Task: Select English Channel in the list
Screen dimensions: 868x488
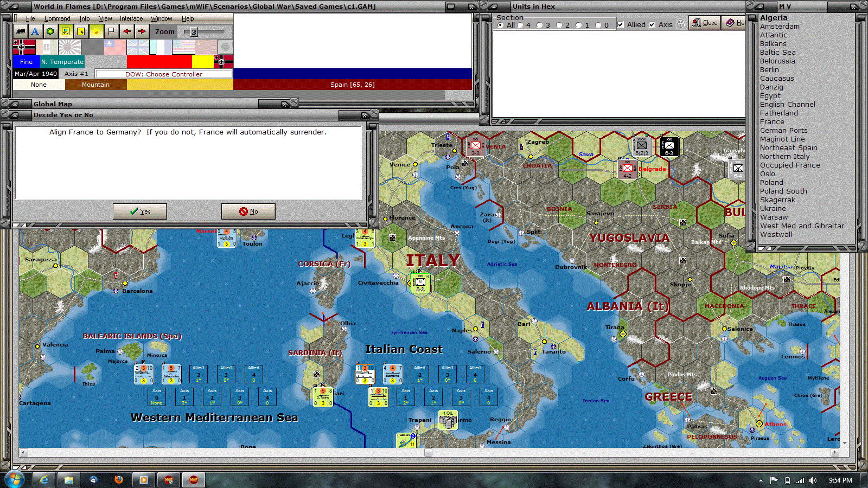Action: (787, 104)
